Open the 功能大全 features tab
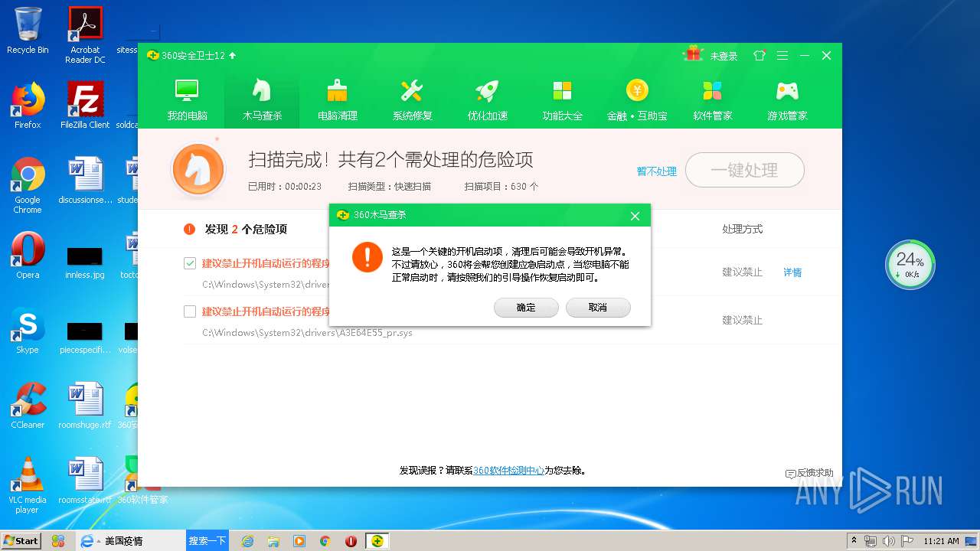 pos(562,99)
